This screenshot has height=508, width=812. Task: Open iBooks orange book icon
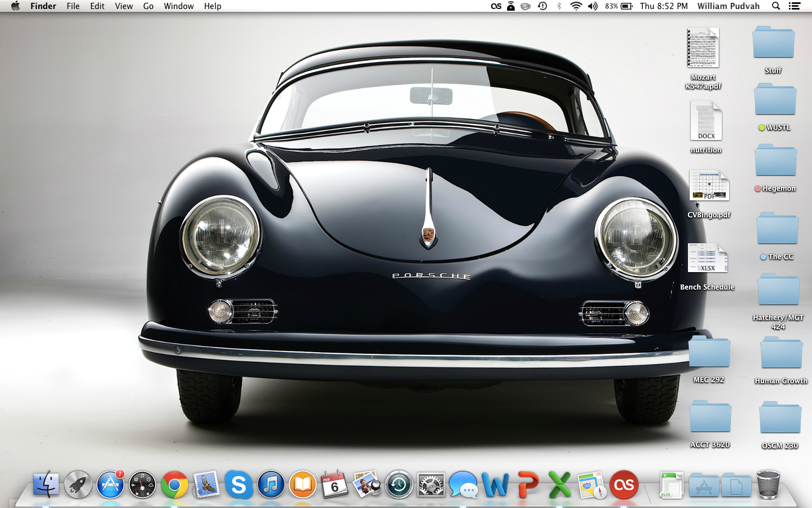point(303,485)
